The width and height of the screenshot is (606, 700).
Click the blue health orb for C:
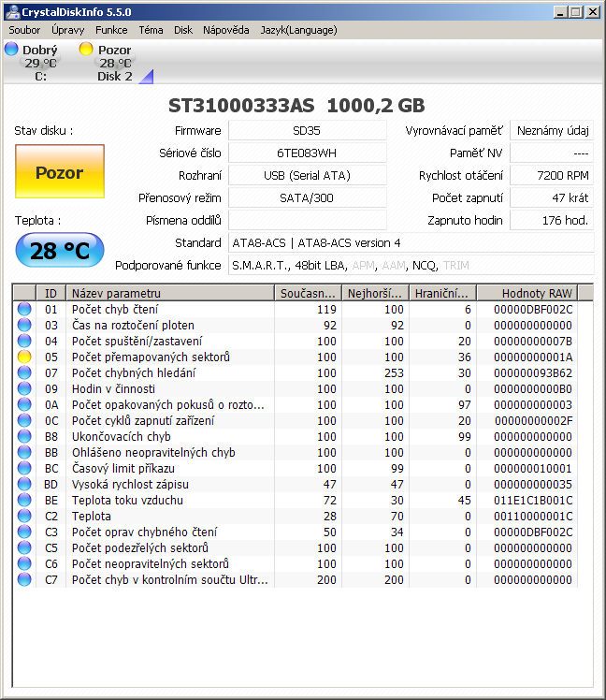point(11,49)
